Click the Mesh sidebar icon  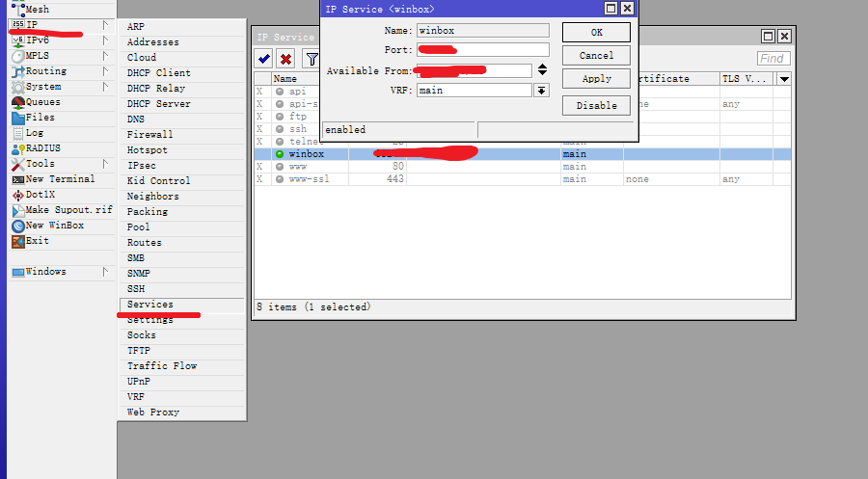17,9
